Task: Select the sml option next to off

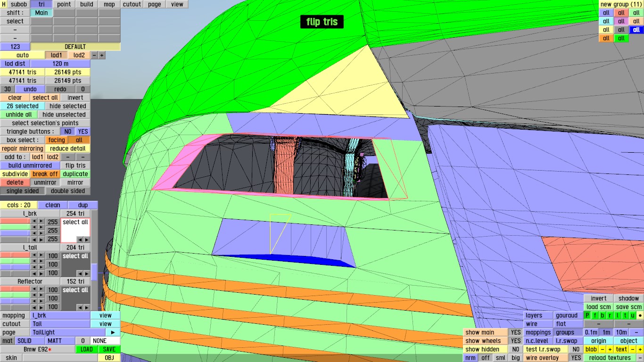Action: [x=501, y=358]
